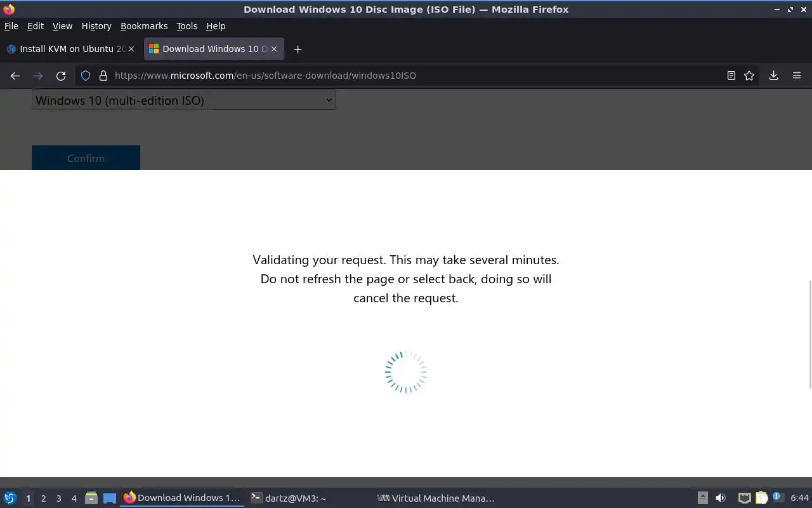Click the URL address bar

point(416,76)
